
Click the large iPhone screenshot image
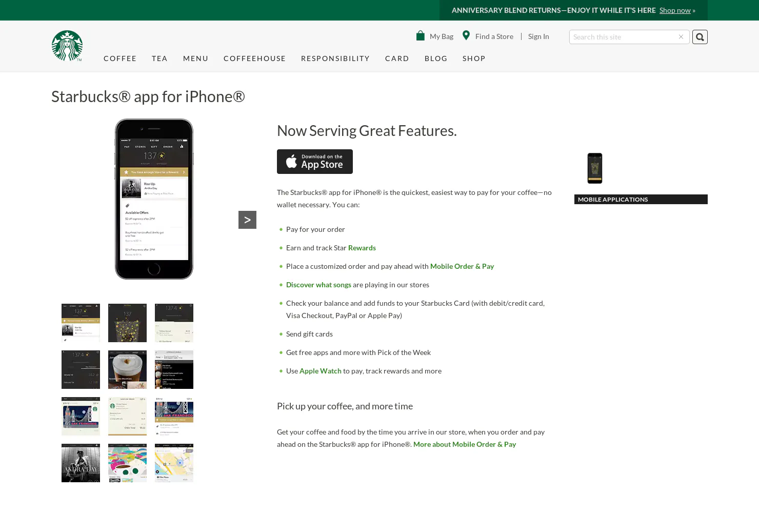pyautogui.click(x=154, y=199)
